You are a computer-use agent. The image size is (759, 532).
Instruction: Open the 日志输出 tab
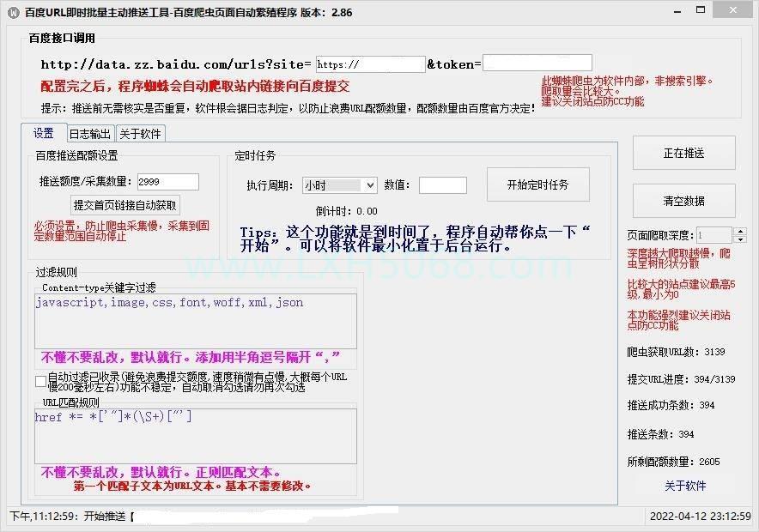(90, 134)
